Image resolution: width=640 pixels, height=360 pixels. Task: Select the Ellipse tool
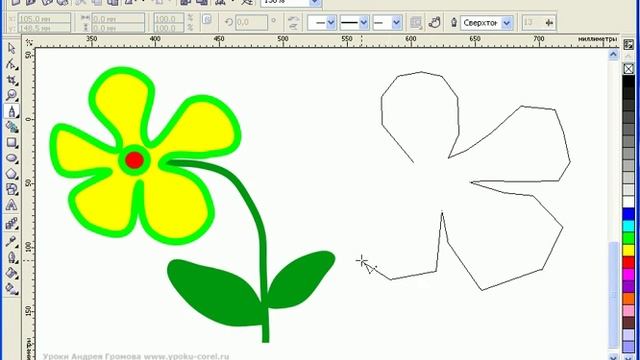point(11,158)
